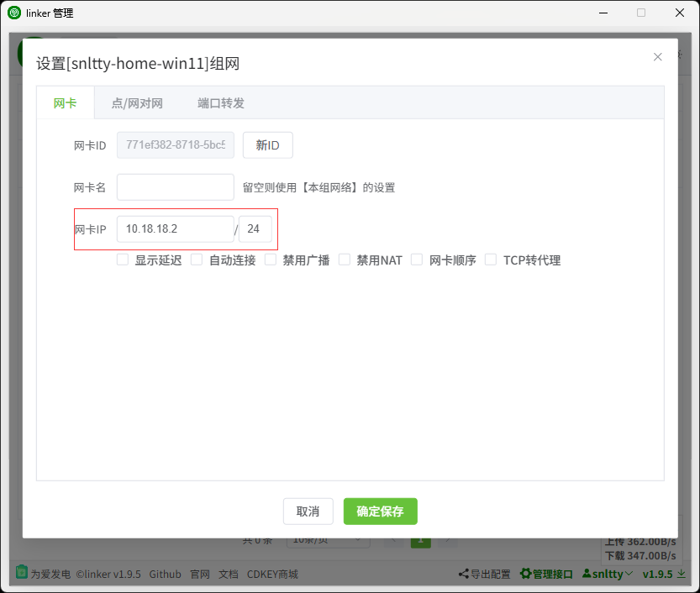This screenshot has width=700, height=593.
Task: Click the 新ID button
Action: click(x=267, y=145)
